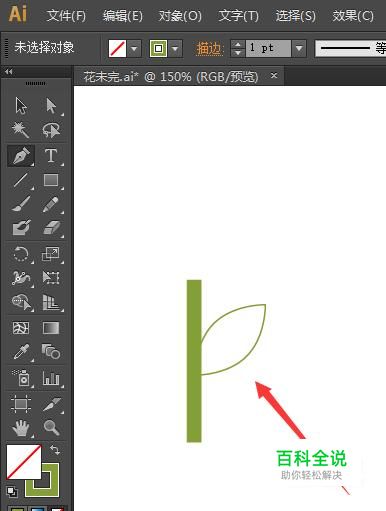Select the Gradient tool
This screenshot has width=386, height=511.
[51, 328]
